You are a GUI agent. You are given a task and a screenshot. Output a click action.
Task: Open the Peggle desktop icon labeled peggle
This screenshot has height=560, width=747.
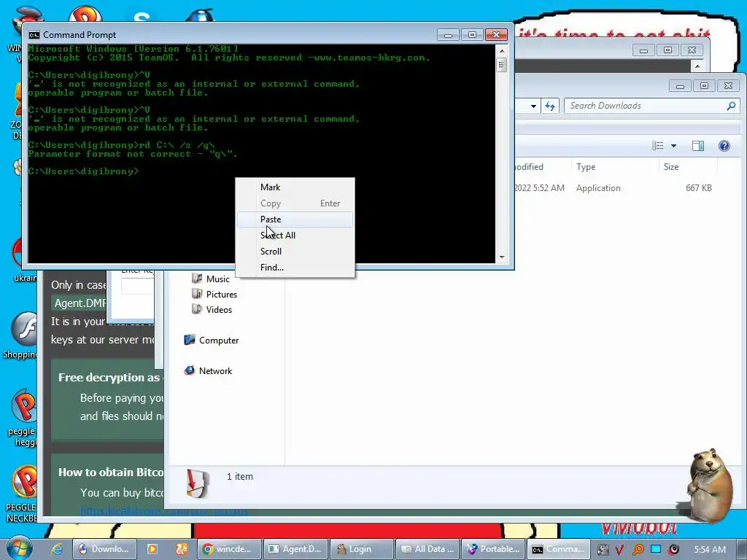(x=23, y=418)
